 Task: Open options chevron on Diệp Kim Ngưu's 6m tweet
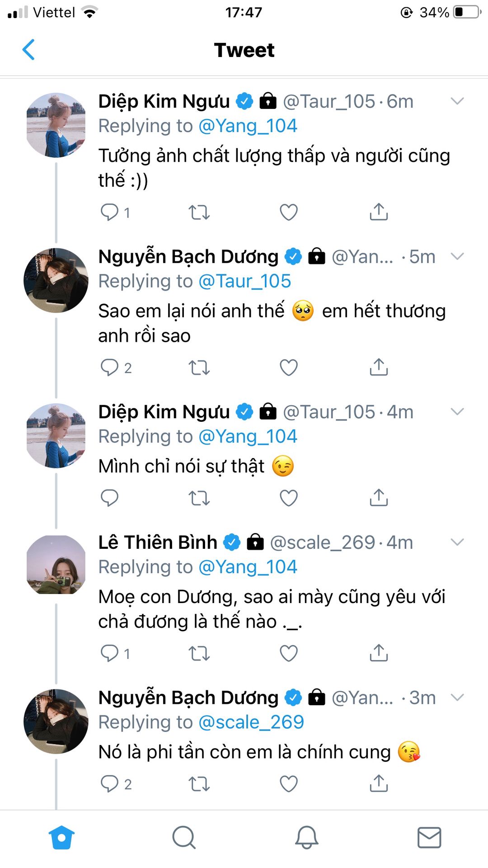457,101
